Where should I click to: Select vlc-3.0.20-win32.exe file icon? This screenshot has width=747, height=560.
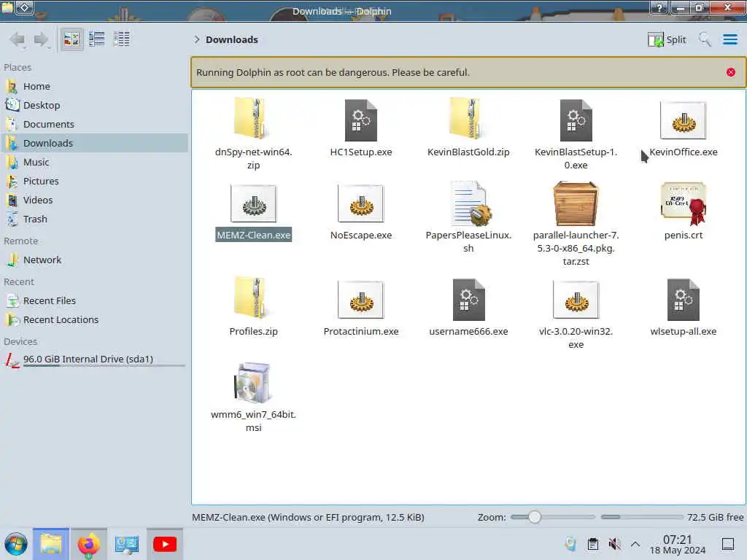[576, 300]
